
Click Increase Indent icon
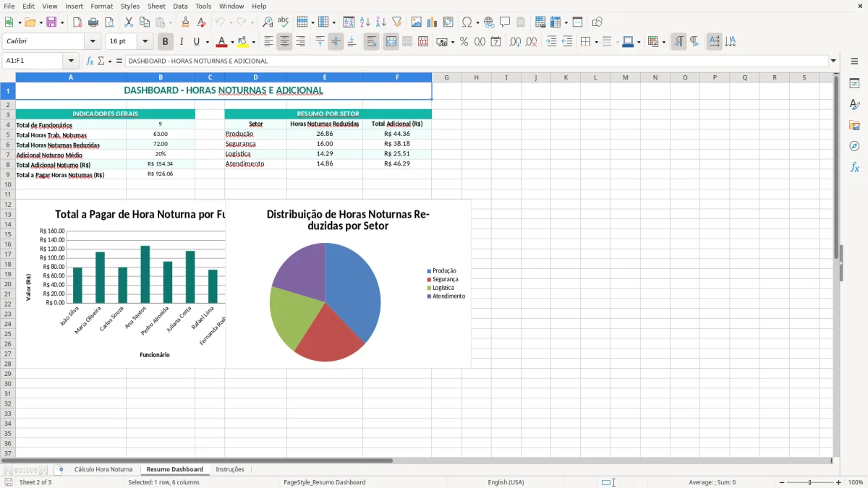click(x=551, y=42)
